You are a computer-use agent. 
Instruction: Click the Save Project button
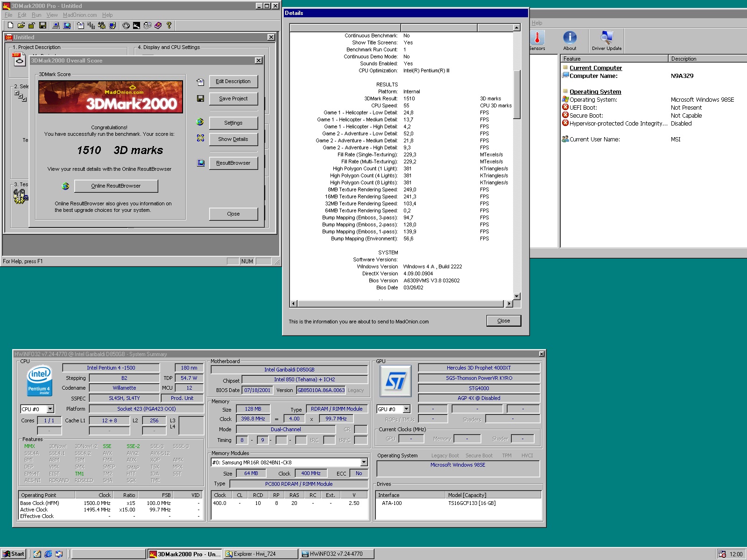pos(233,98)
